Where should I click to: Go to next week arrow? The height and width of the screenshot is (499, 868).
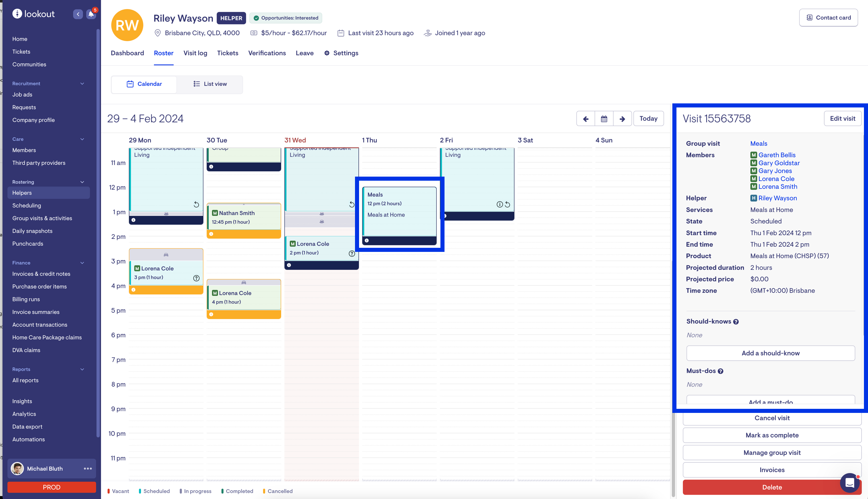click(x=622, y=119)
